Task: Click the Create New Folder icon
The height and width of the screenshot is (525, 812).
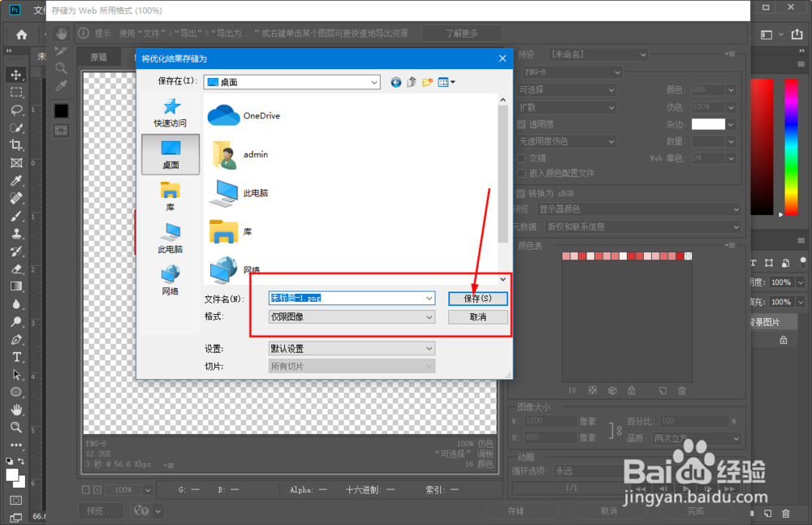Action: (428, 81)
